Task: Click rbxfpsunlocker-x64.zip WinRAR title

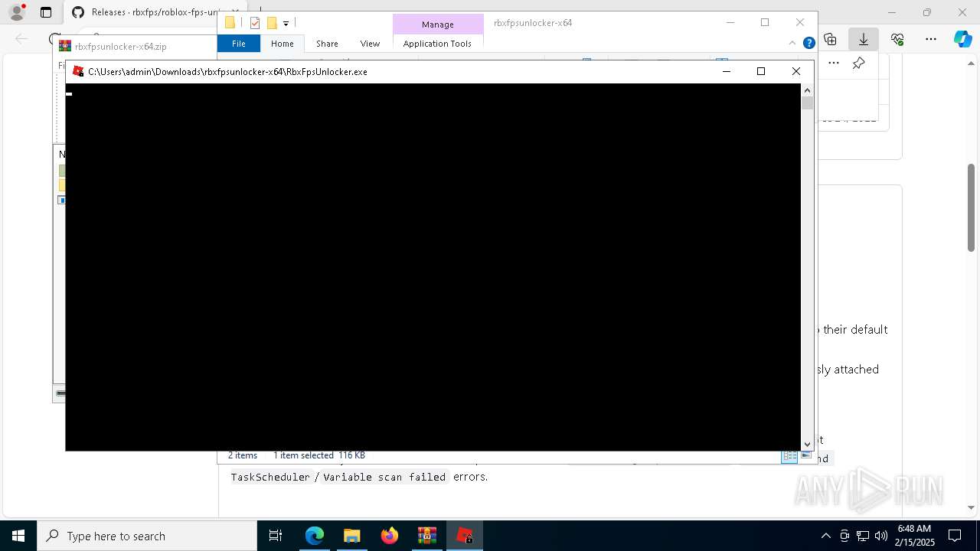Action: (x=121, y=47)
